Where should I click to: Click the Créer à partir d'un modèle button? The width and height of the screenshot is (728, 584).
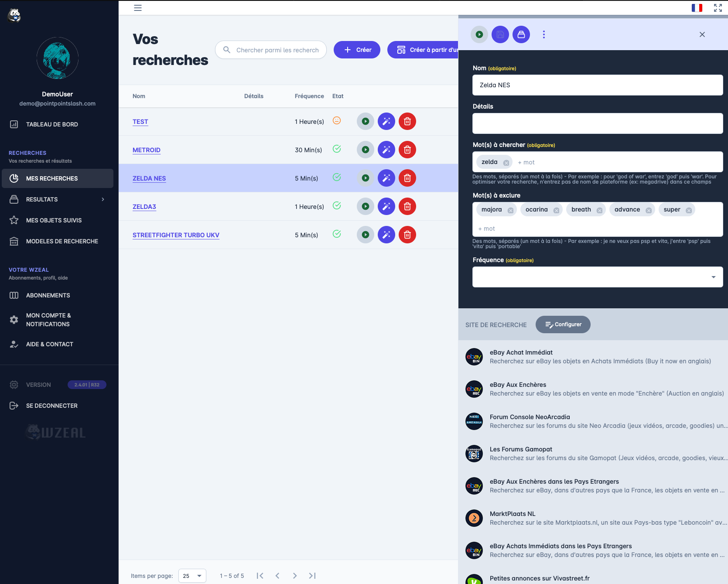[x=423, y=50]
